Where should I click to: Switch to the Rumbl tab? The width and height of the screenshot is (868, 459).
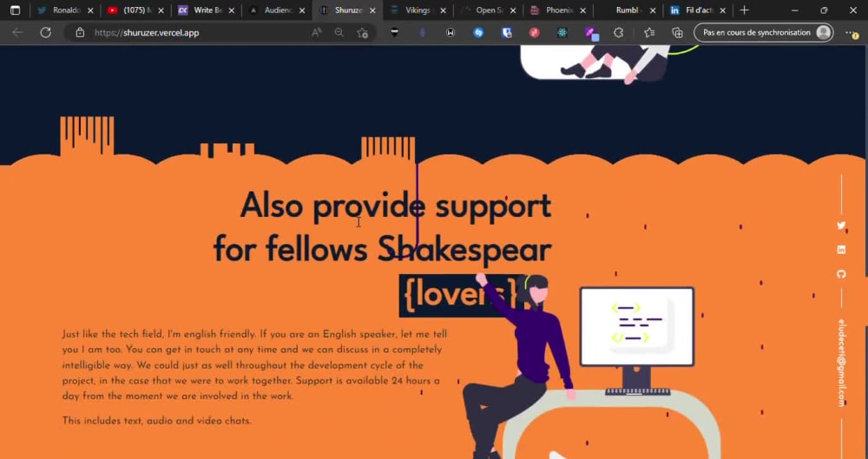coord(628,10)
